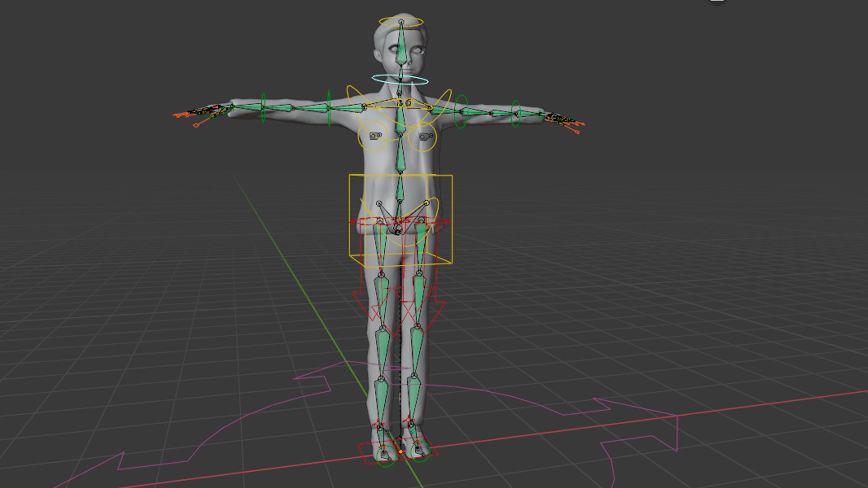Pick the green ring on the screen-right forearm
Image resolution: width=868 pixels, height=488 pixels.
[516, 113]
